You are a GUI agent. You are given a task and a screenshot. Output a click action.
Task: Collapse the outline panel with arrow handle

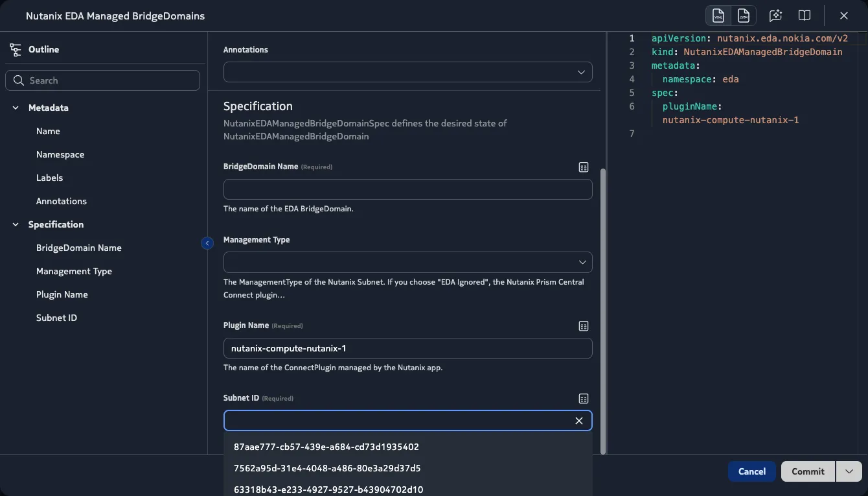pos(207,243)
